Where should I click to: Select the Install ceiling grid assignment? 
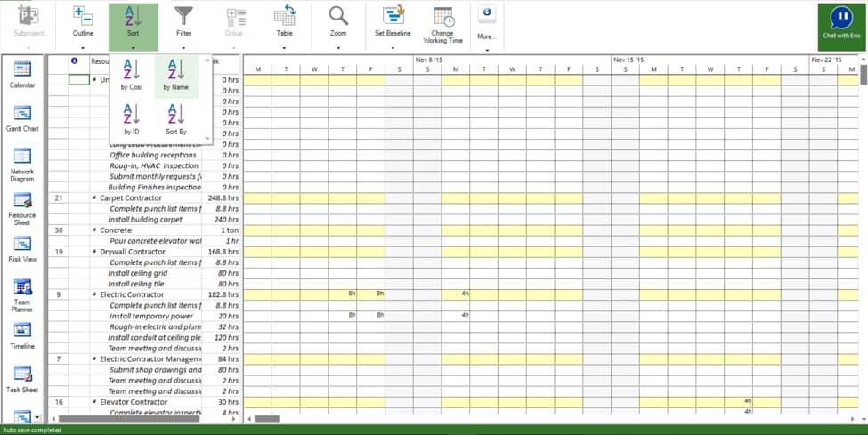click(137, 273)
